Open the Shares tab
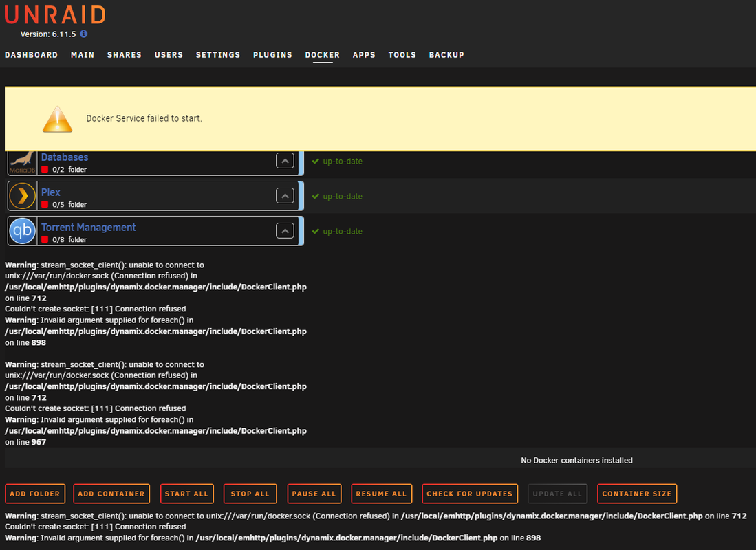756x550 pixels. (x=125, y=55)
